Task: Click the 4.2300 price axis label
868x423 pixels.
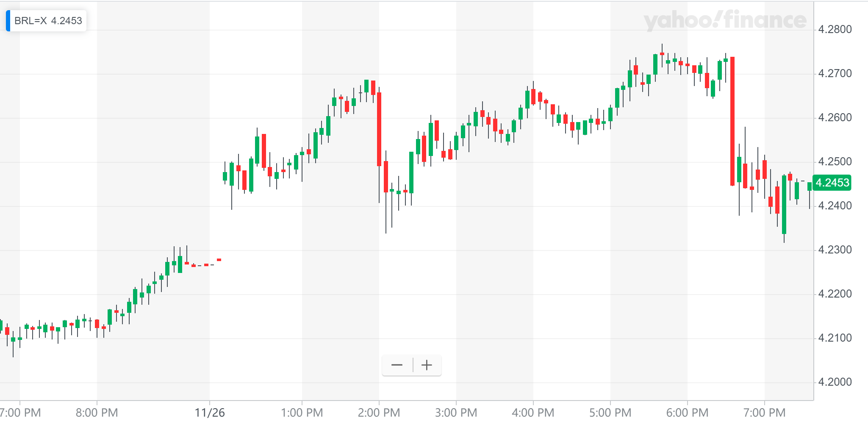Action: click(835, 250)
